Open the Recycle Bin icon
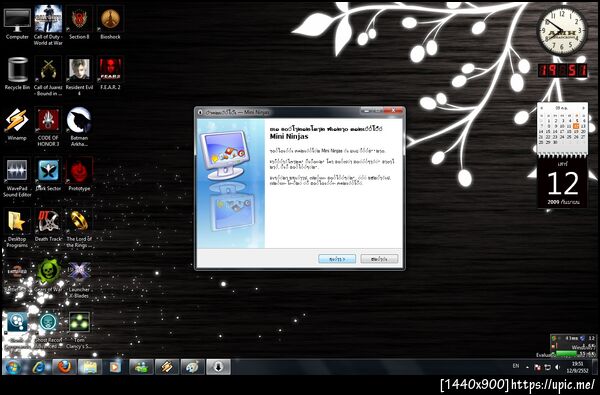 17,73
